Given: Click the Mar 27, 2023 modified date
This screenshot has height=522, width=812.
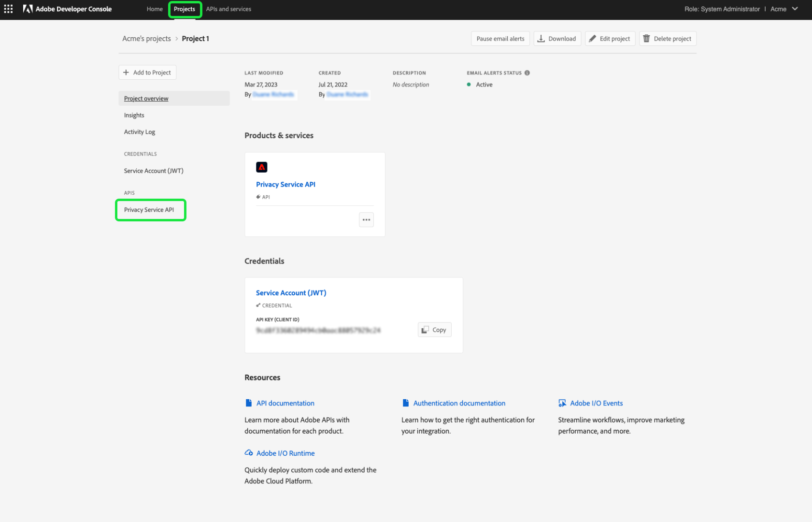Looking at the screenshot, I should pyautogui.click(x=261, y=85).
